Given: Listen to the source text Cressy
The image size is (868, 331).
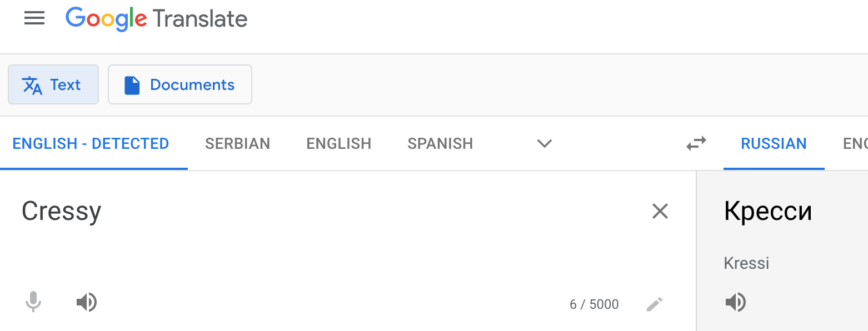Looking at the screenshot, I should 86,303.
